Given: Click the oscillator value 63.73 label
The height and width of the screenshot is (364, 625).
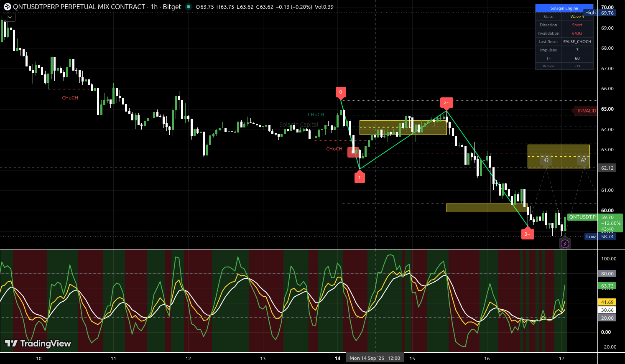Looking at the screenshot, I should coord(607,286).
